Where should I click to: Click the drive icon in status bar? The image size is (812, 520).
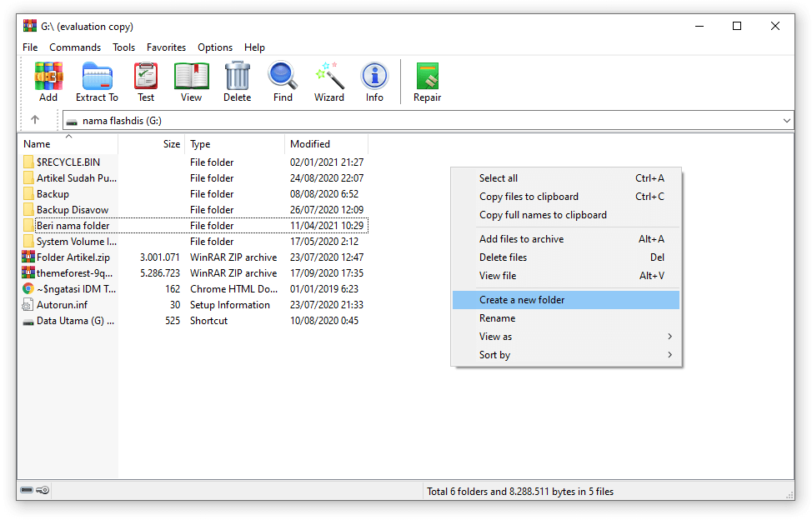(x=27, y=490)
